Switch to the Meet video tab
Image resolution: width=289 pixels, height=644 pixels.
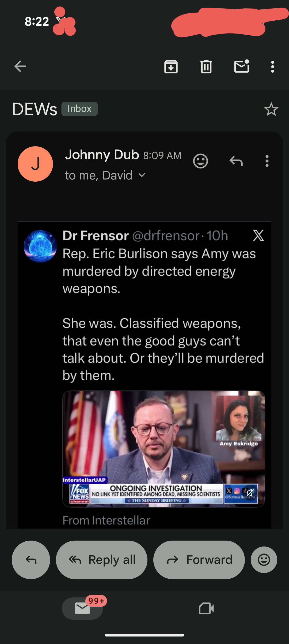pyautogui.click(x=206, y=608)
